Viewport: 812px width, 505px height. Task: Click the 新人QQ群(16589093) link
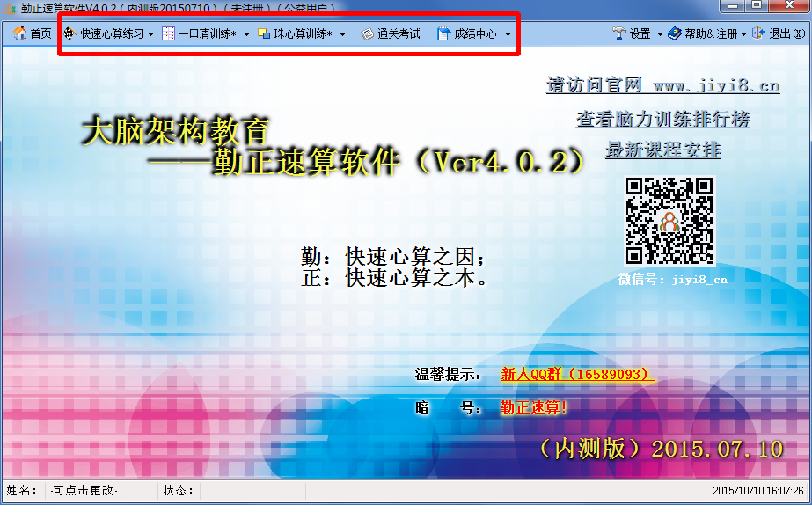[x=577, y=374]
